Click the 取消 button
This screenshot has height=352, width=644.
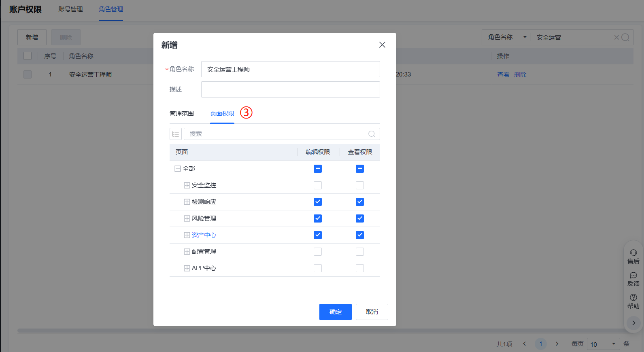pos(372,312)
